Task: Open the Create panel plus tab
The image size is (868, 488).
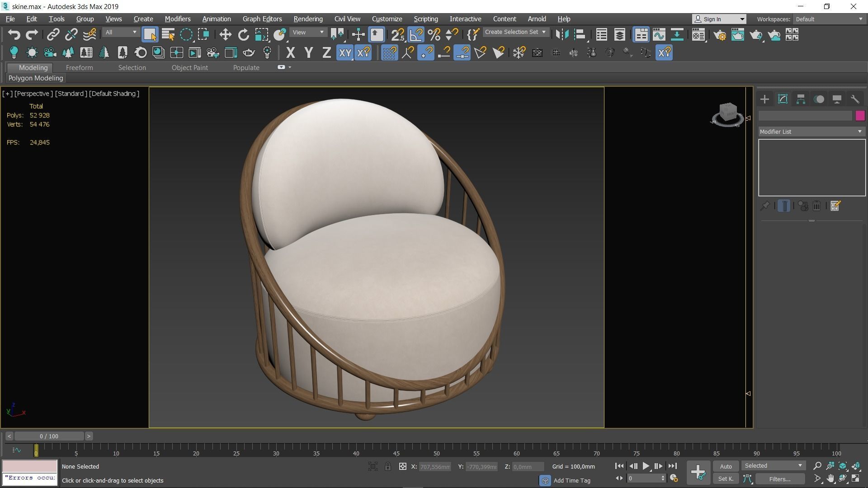Action: (x=764, y=99)
